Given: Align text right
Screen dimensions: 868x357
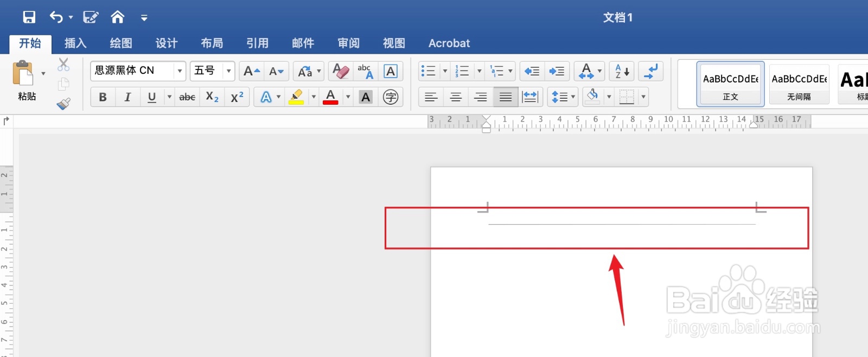Looking at the screenshot, I should pos(481,97).
